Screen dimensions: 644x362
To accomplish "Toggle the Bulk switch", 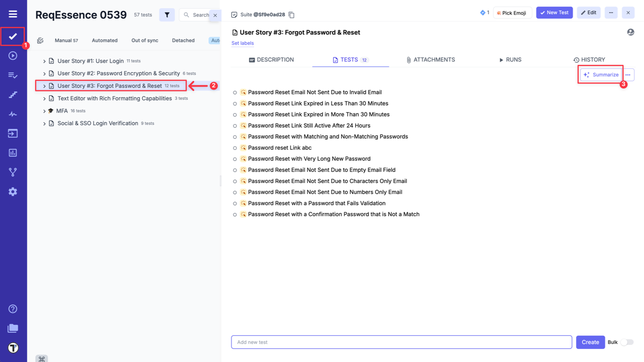I will 626,342.
